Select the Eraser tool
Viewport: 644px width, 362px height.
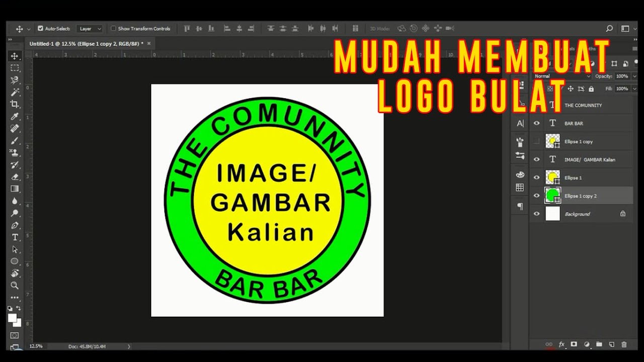coord(15,176)
